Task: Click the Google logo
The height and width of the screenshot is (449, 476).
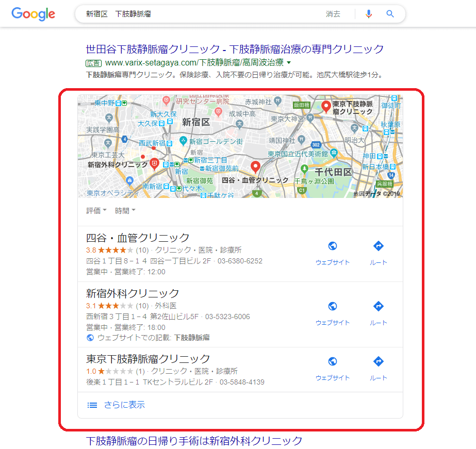Action: pos(33,14)
